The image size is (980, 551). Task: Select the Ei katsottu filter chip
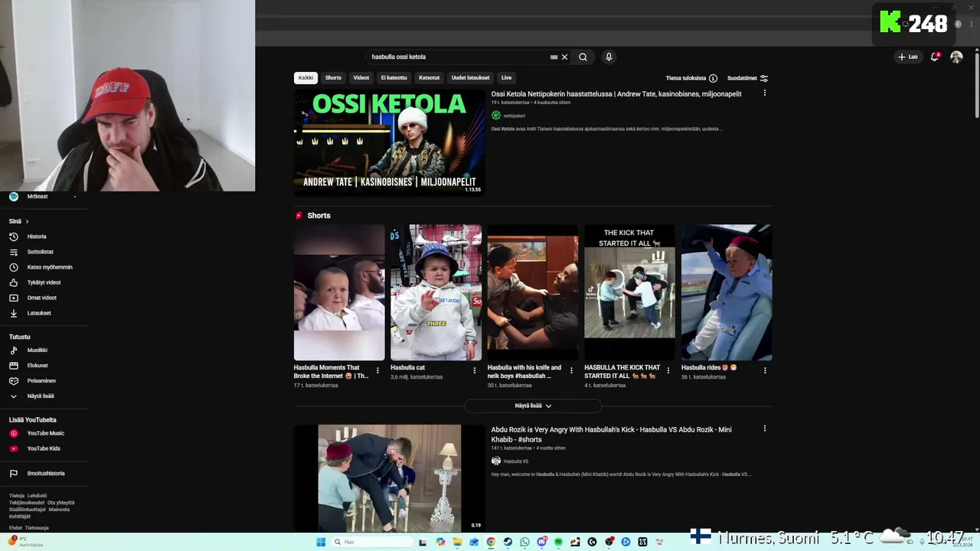[394, 77]
